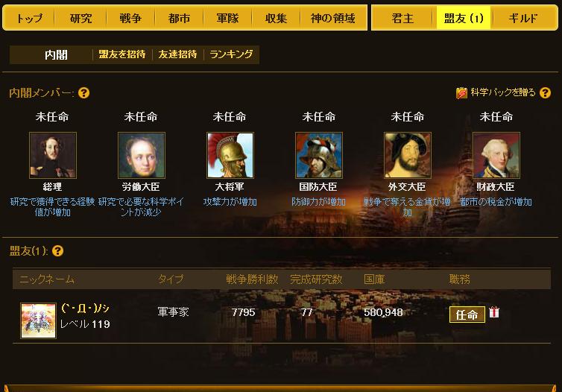Open the ギルド tab

[522, 18]
